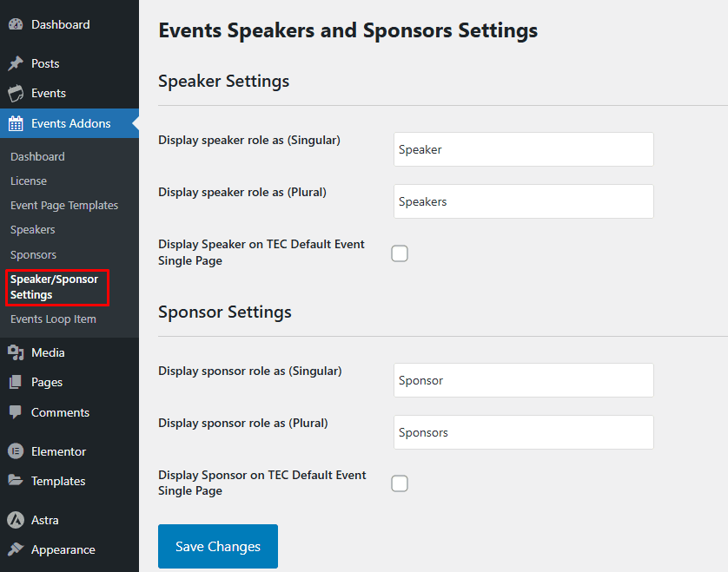Click the Astra logo icon

pyautogui.click(x=16, y=520)
